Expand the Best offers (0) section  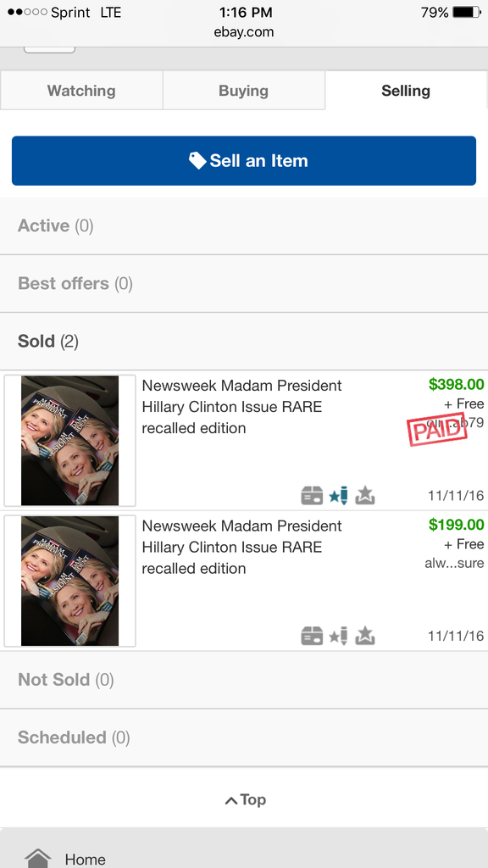pyautogui.click(x=244, y=283)
